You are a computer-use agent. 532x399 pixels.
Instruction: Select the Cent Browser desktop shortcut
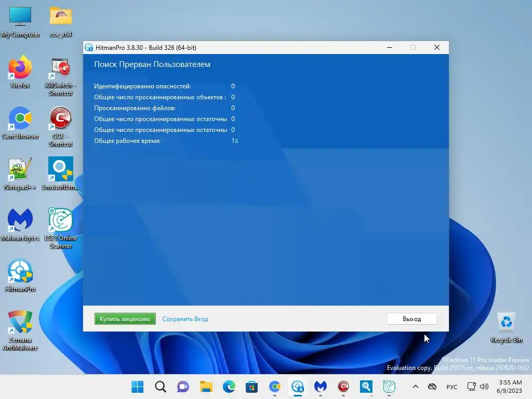tap(20, 123)
